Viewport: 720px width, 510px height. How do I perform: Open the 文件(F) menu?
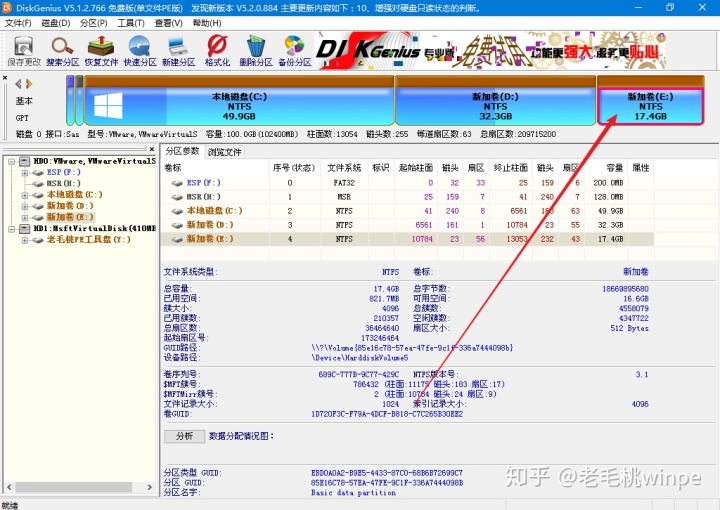point(18,23)
